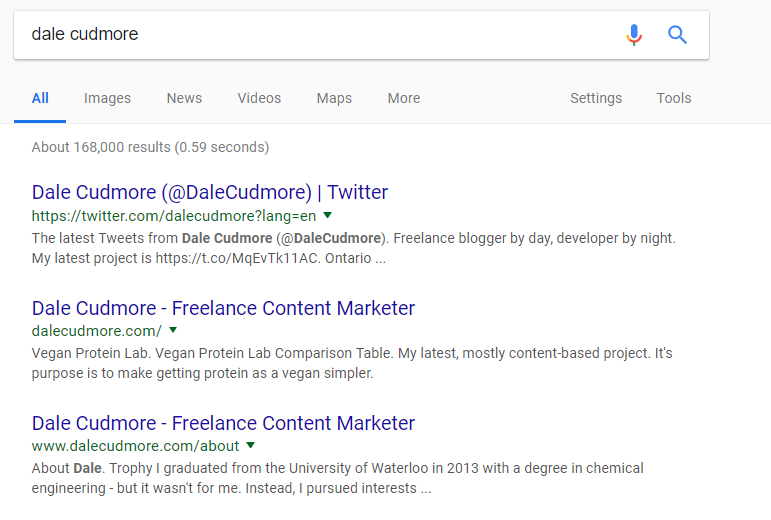Image resolution: width=771 pixels, height=520 pixels.
Task: Open the More search categories menu
Action: click(x=404, y=98)
